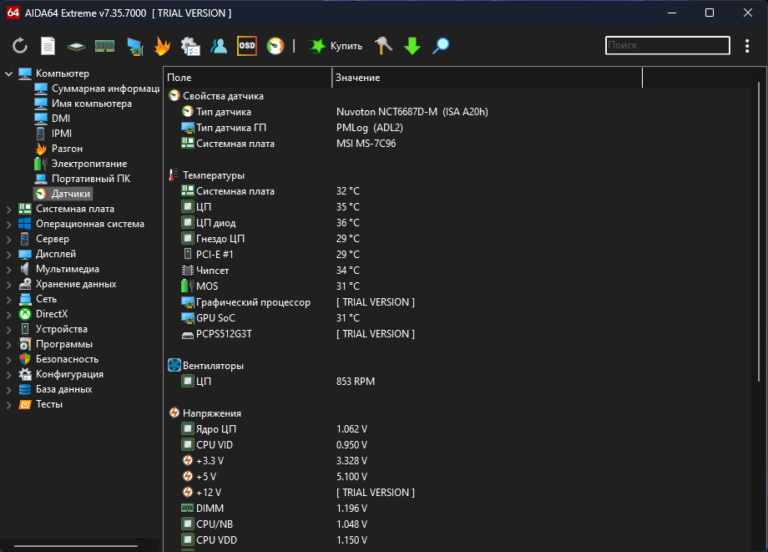This screenshot has width=768, height=552.
Task: Expand the Хранение данных tree node
Action: 9,284
